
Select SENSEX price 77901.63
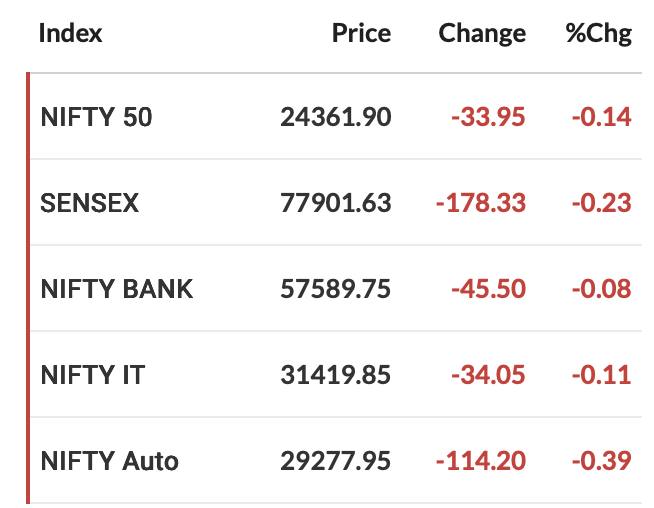point(336,203)
